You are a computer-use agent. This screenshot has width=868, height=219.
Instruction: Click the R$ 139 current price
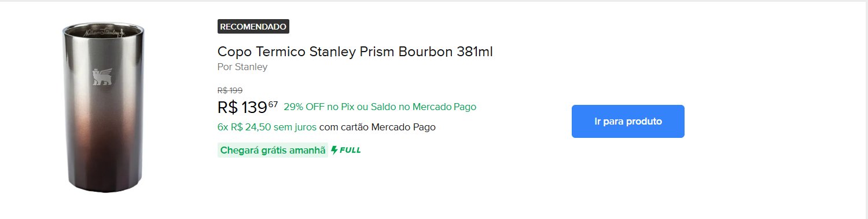[x=242, y=107]
